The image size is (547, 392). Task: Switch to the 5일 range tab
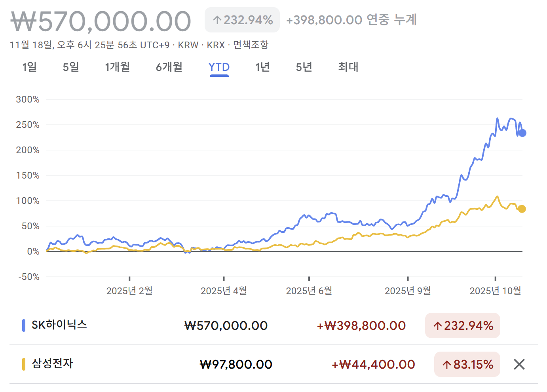(71, 67)
